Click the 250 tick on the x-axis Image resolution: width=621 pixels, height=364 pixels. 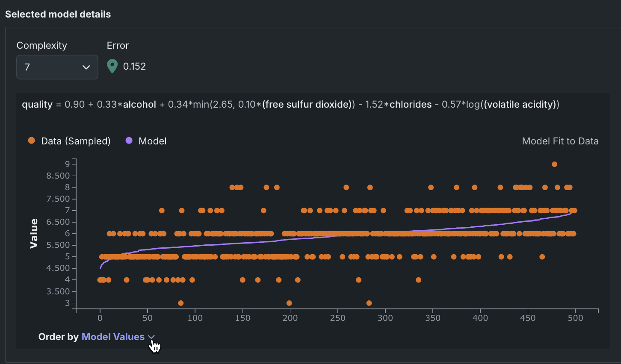tap(337, 318)
